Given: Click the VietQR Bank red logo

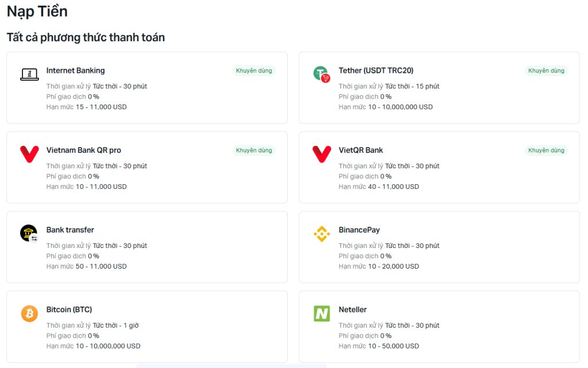Looking at the screenshot, I should click(x=322, y=154).
